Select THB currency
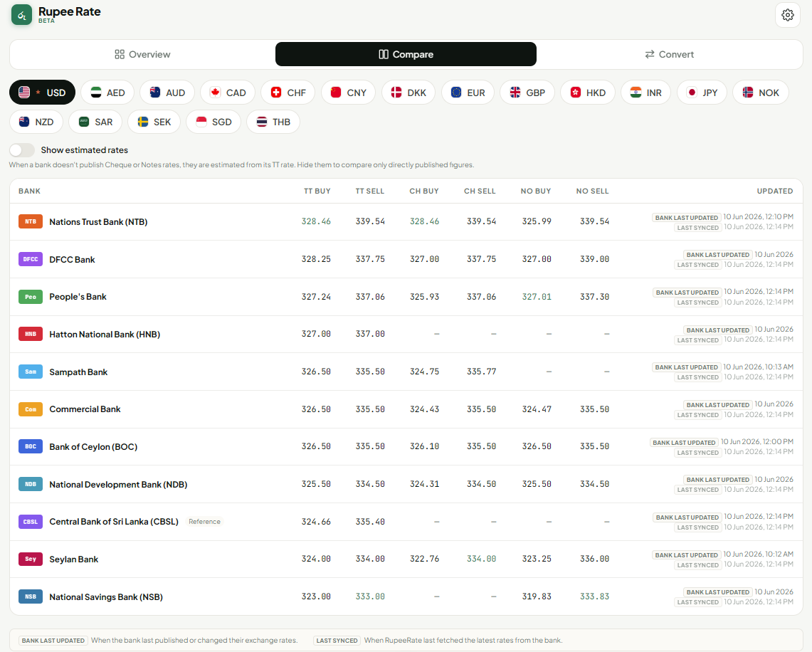 click(x=273, y=122)
